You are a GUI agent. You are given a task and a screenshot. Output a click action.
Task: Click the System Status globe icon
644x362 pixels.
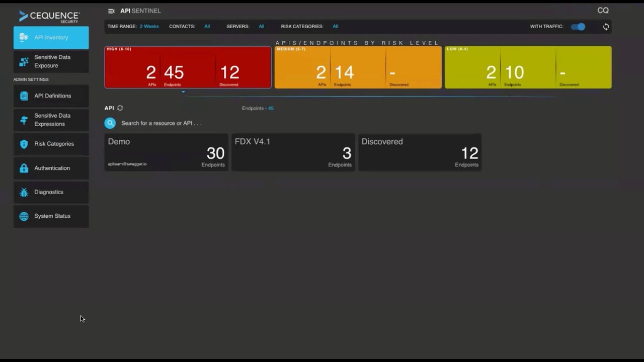click(x=24, y=216)
